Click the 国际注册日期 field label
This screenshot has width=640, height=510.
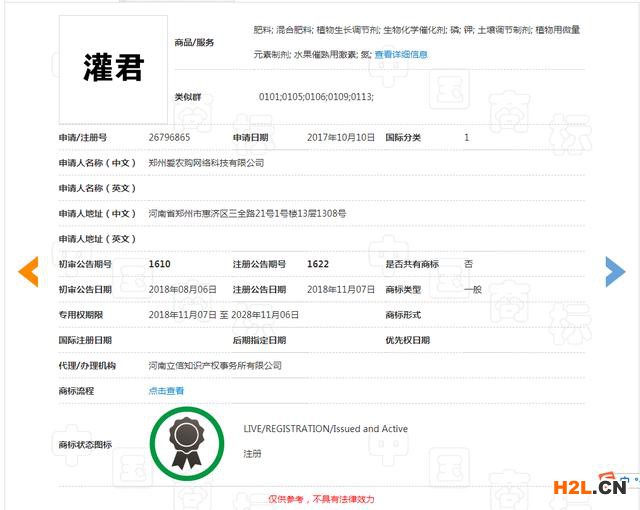(85, 340)
